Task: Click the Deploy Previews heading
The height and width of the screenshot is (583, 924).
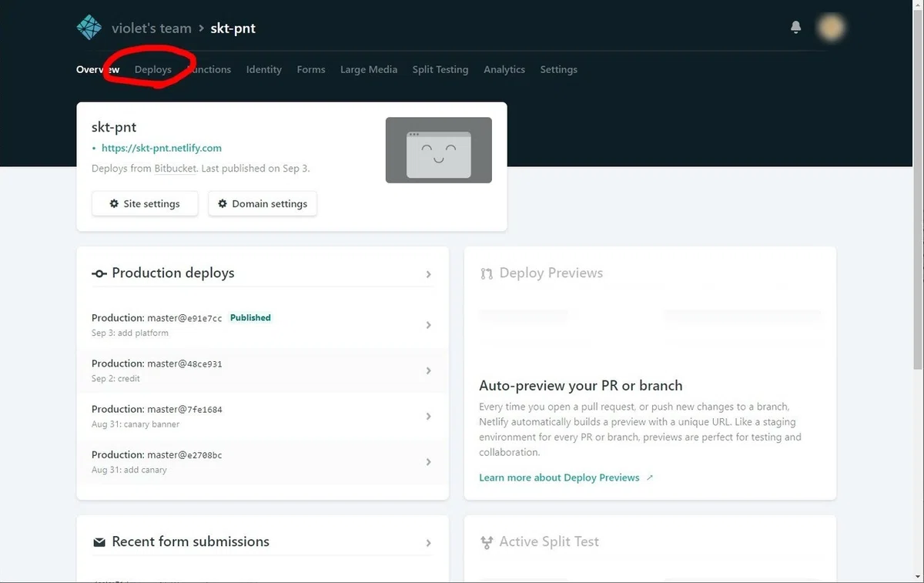Action: (x=551, y=273)
